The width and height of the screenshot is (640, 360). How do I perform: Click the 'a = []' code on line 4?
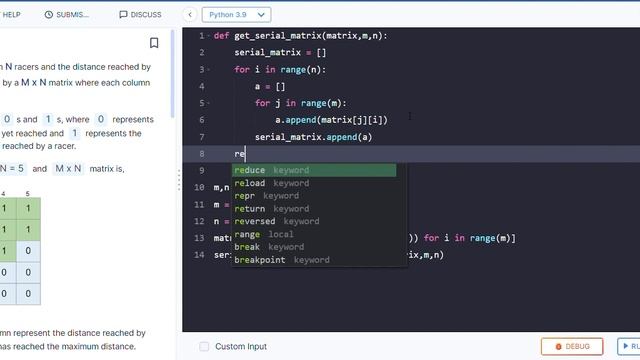click(270, 87)
